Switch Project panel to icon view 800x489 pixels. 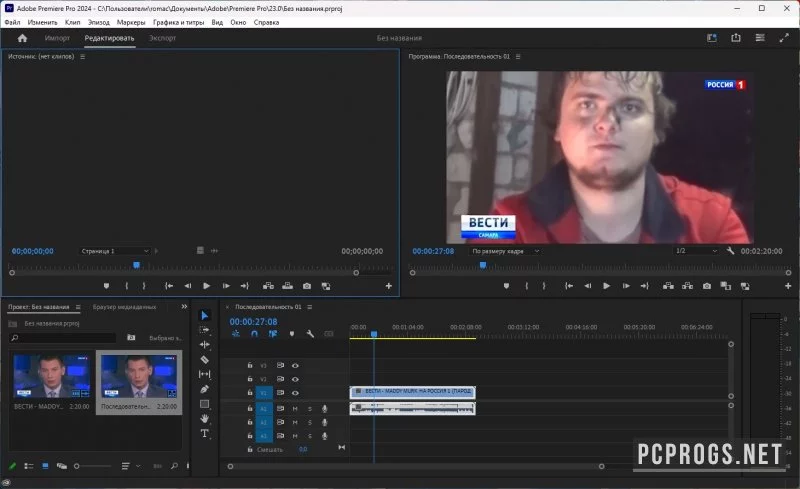coord(45,466)
